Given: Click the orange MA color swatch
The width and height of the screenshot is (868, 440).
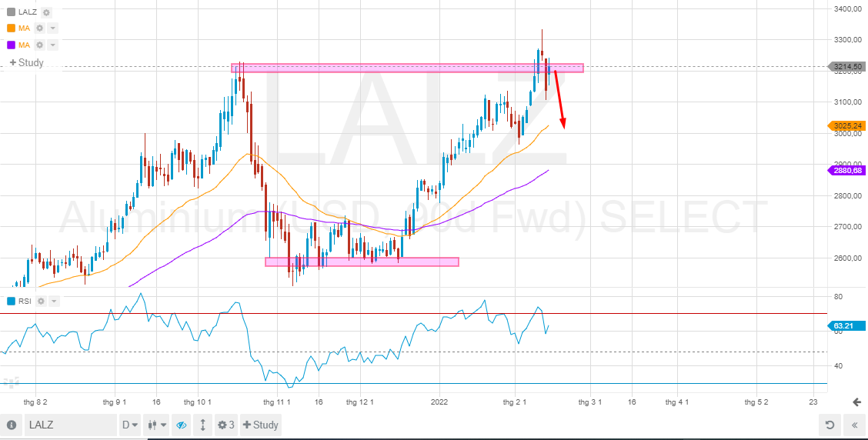Looking at the screenshot, I should coord(11,28).
